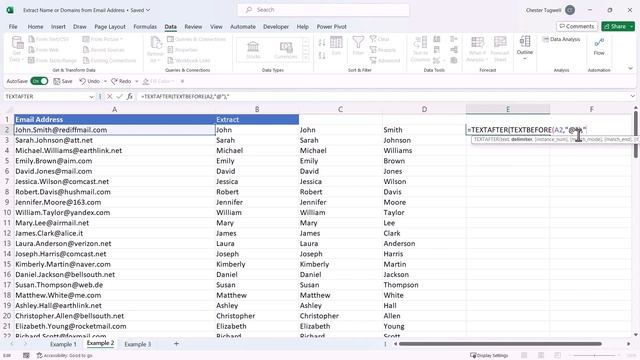This screenshot has width=640, height=360.
Task: Click the Comments button
Action: (577, 26)
